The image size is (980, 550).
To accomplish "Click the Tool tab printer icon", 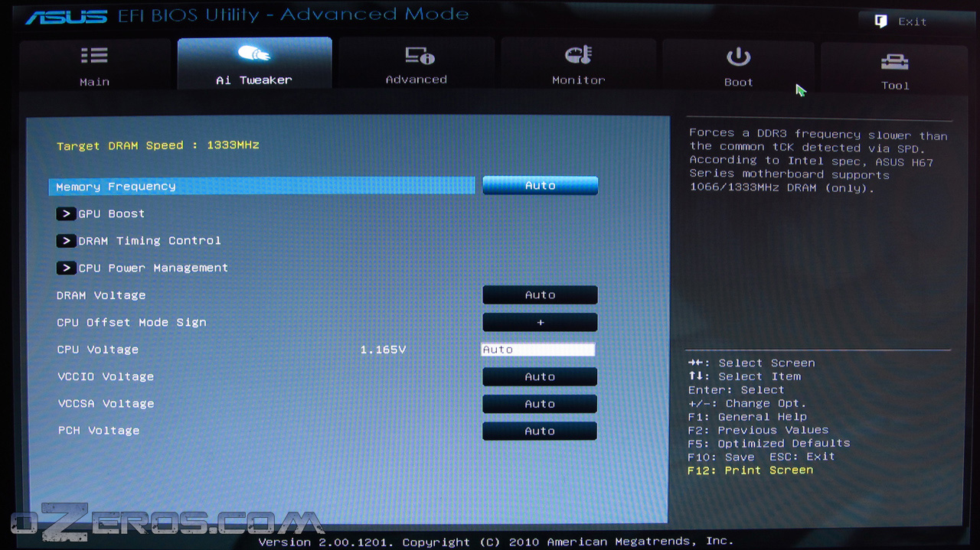I will pos(894,62).
